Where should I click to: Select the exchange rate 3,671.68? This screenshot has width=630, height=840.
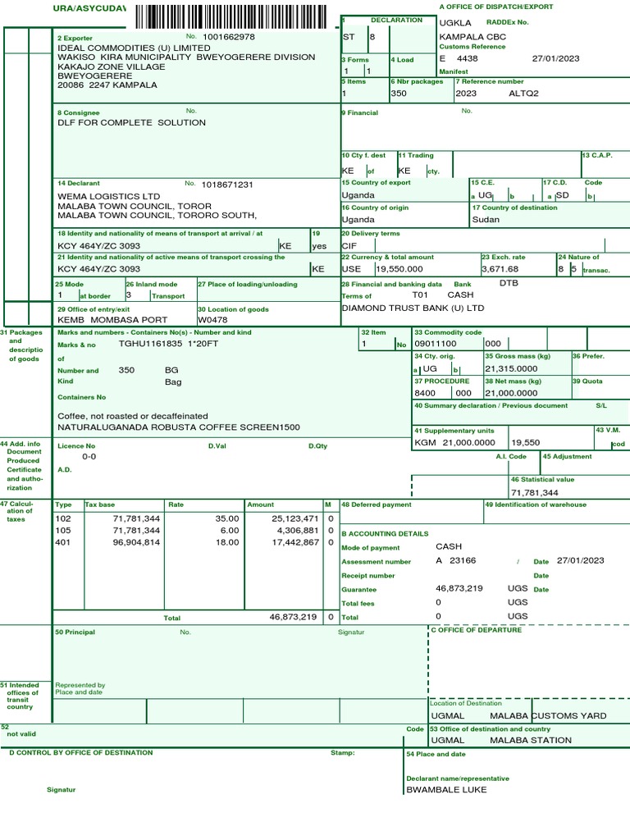tap(500, 269)
